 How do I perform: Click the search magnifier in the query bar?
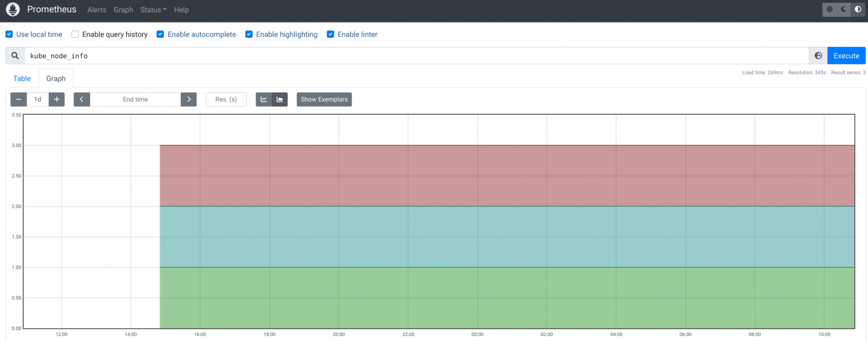[x=15, y=55]
